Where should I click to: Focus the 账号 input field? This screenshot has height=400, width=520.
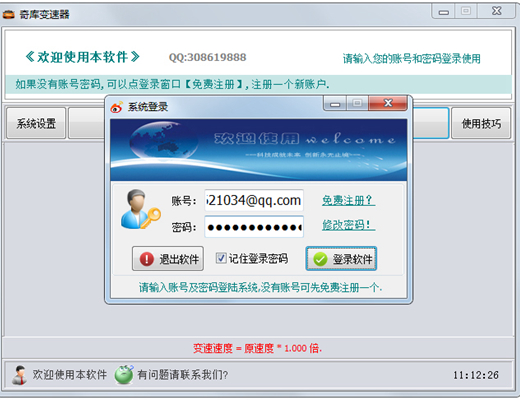tap(254, 200)
